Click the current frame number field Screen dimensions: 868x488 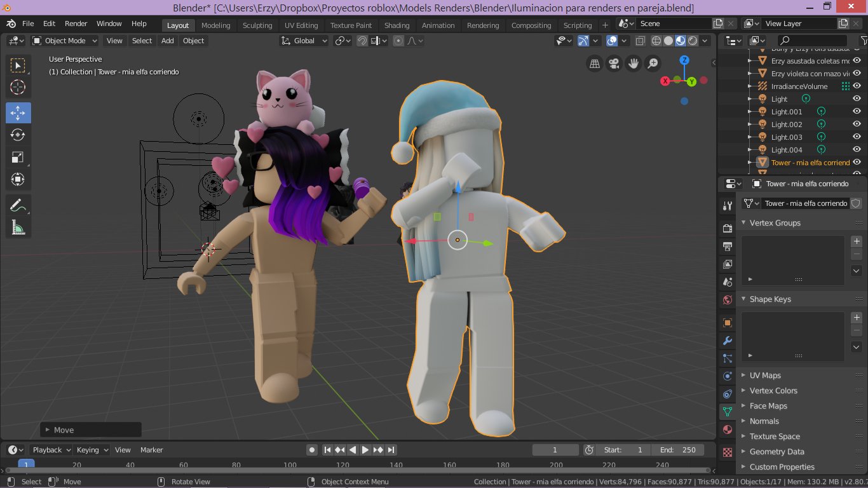point(555,450)
